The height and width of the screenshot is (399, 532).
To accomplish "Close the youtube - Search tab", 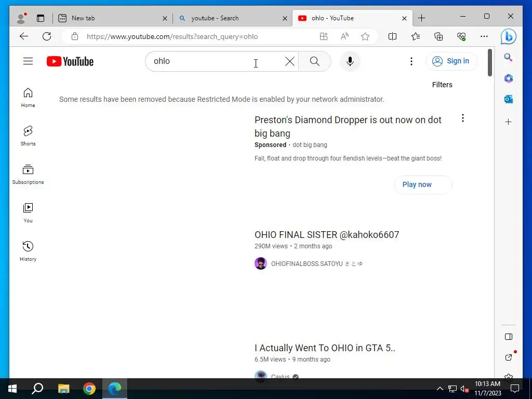I will tap(285, 18).
